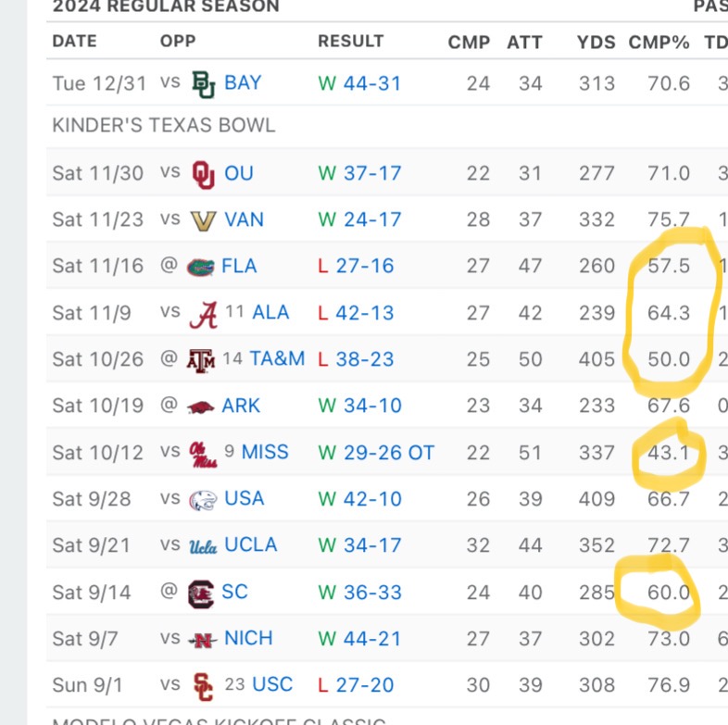
Task: Click the Baylor Bears team logo
Action: click(204, 84)
